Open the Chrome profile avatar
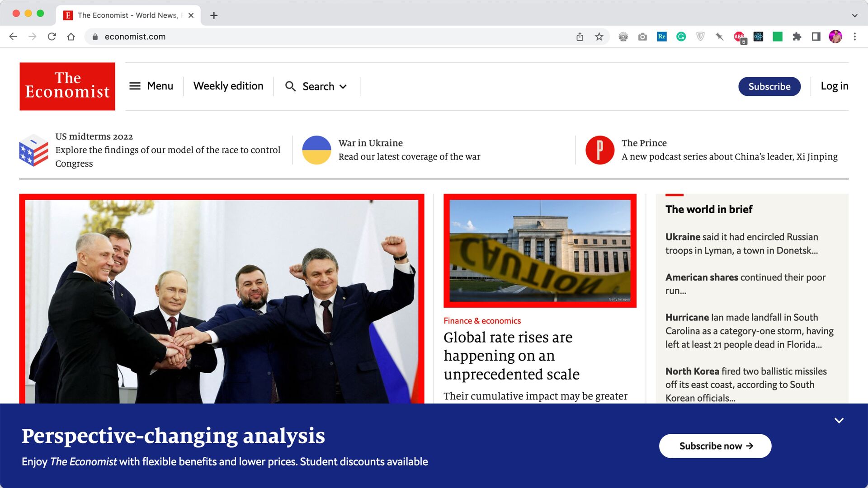This screenshot has height=488, width=868. (x=835, y=37)
